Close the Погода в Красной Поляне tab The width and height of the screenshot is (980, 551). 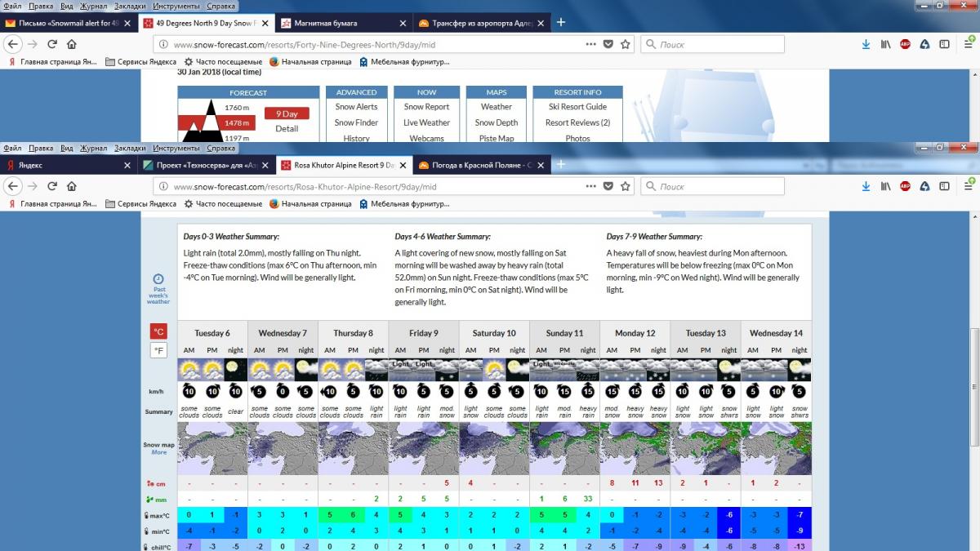(x=540, y=165)
